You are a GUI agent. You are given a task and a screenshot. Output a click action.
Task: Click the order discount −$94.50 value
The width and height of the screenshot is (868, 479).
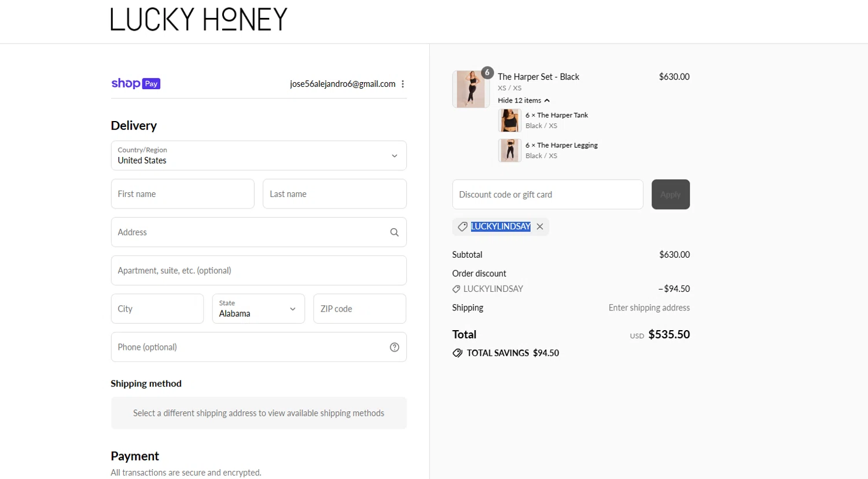tap(674, 288)
